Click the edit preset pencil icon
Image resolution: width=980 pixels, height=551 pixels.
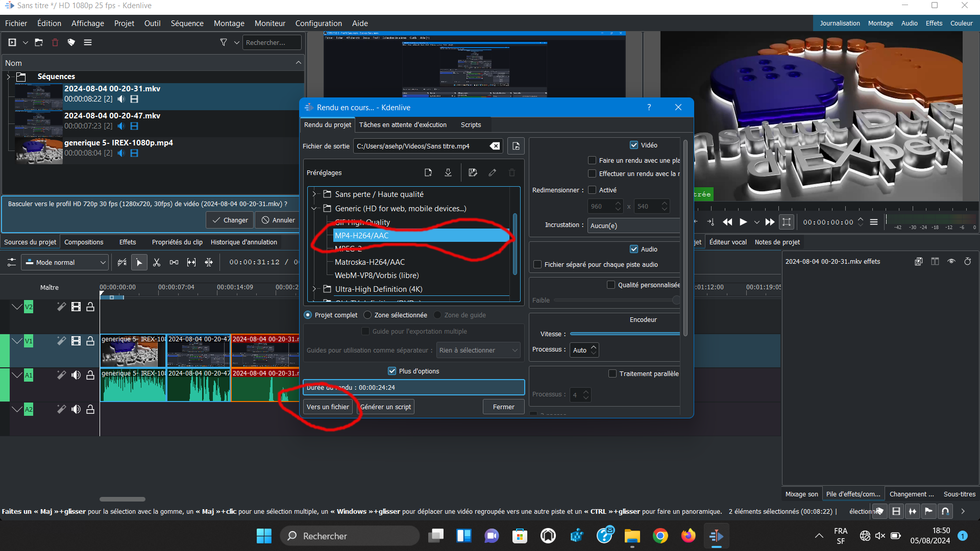point(493,172)
